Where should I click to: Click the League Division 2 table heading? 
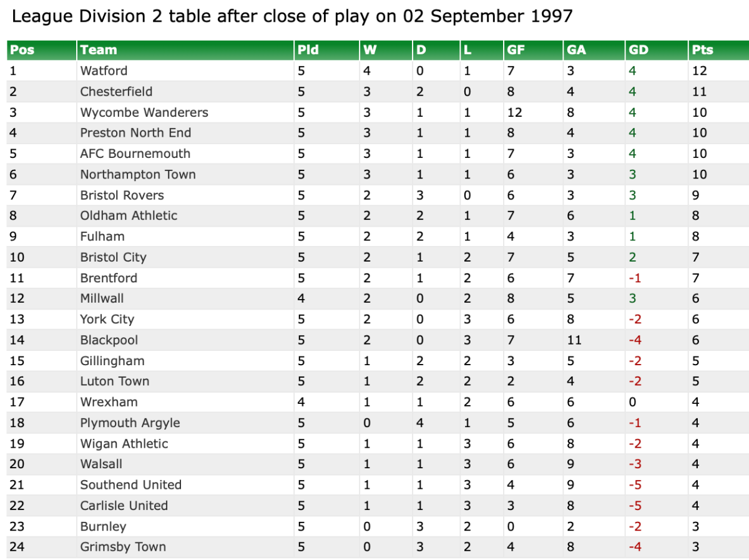coord(292,16)
